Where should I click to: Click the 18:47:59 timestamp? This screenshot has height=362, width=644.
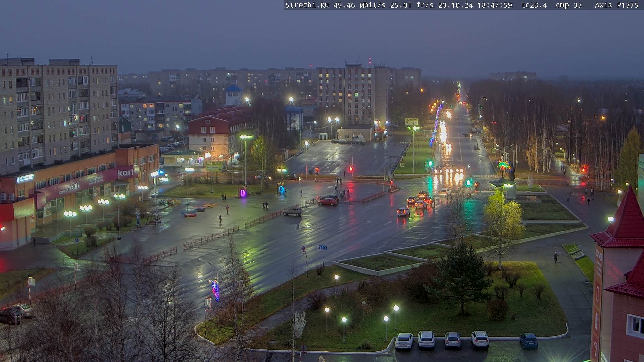point(495,5)
